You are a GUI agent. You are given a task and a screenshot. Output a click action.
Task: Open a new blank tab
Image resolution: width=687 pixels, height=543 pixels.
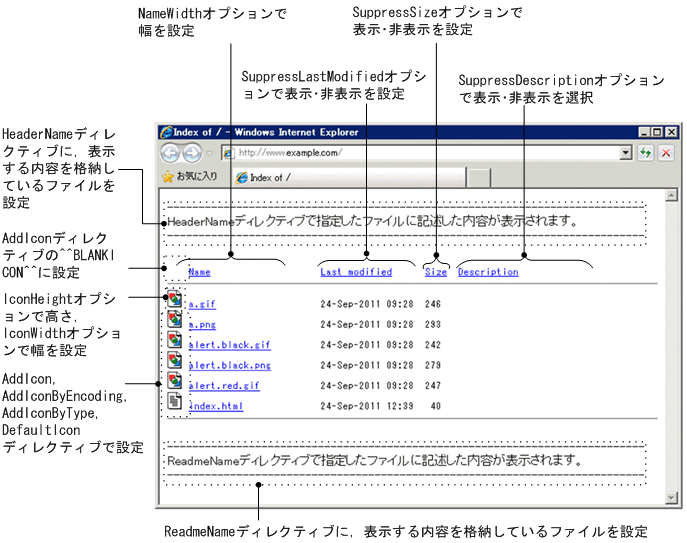tap(479, 178)
